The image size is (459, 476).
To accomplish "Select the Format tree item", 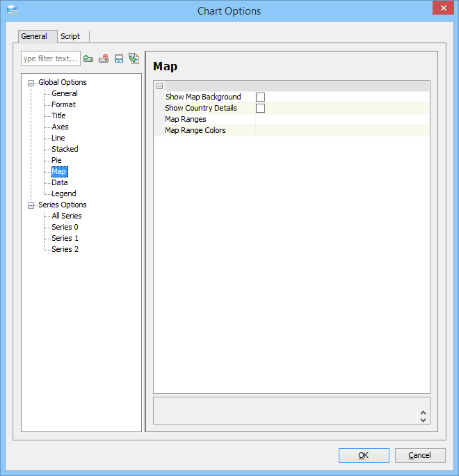I will [x=63, y=104].
